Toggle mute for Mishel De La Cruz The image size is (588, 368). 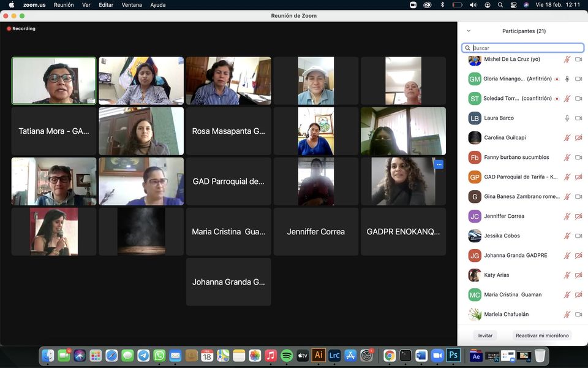(x=567, y=59)
